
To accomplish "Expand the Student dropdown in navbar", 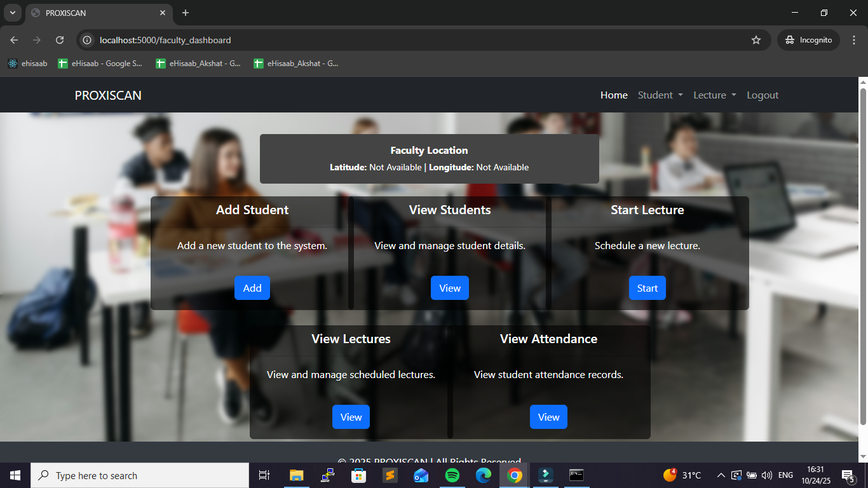I will pyautogui.click(x=660, y=95).
